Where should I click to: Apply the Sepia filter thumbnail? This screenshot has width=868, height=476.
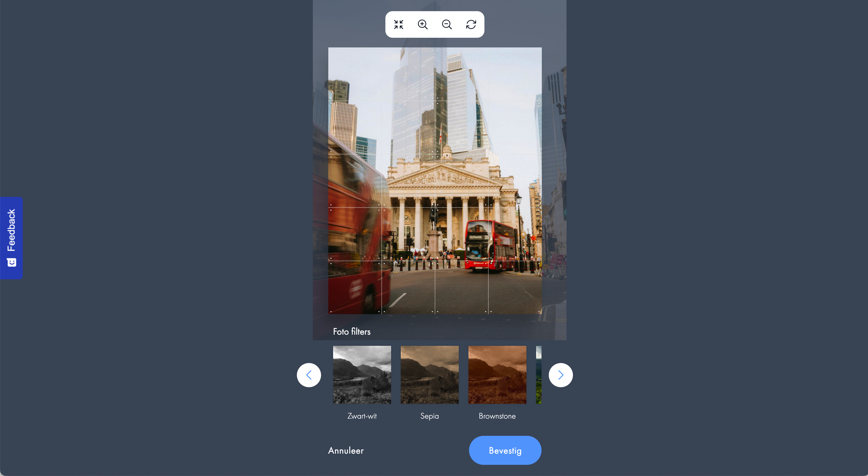[429, 375]
